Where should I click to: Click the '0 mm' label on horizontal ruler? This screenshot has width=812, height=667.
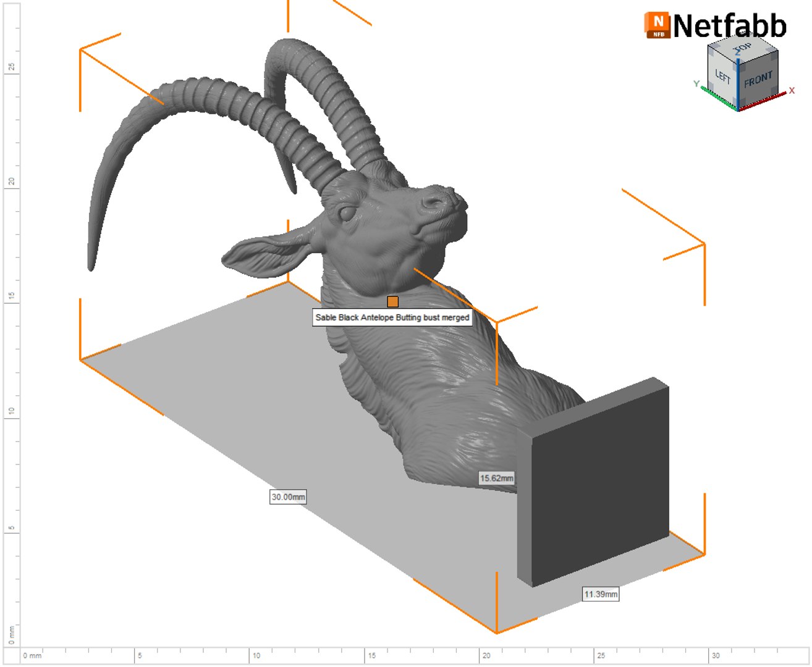point(32,655)
